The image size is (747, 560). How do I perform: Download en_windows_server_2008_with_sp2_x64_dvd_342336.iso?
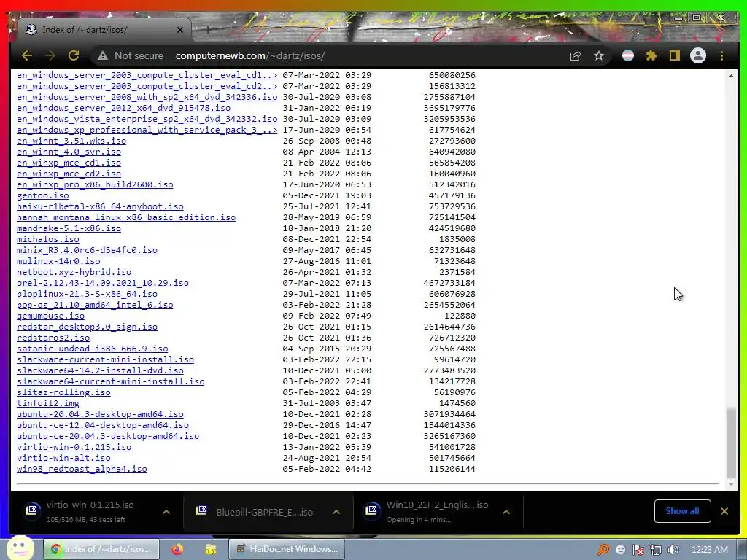[x=147, y=97]
